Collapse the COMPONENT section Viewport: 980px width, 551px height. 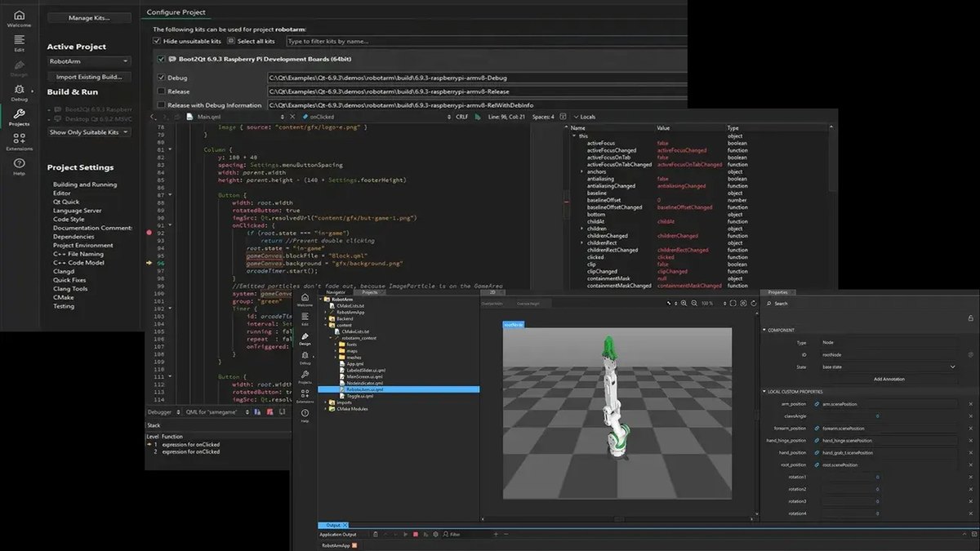764,330
